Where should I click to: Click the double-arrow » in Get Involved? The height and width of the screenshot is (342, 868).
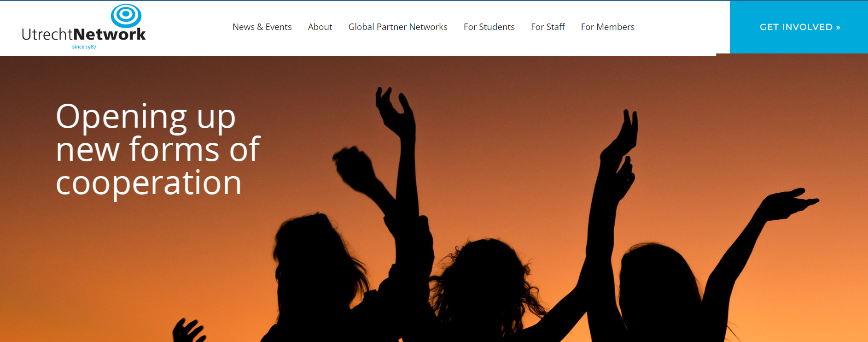838,27
